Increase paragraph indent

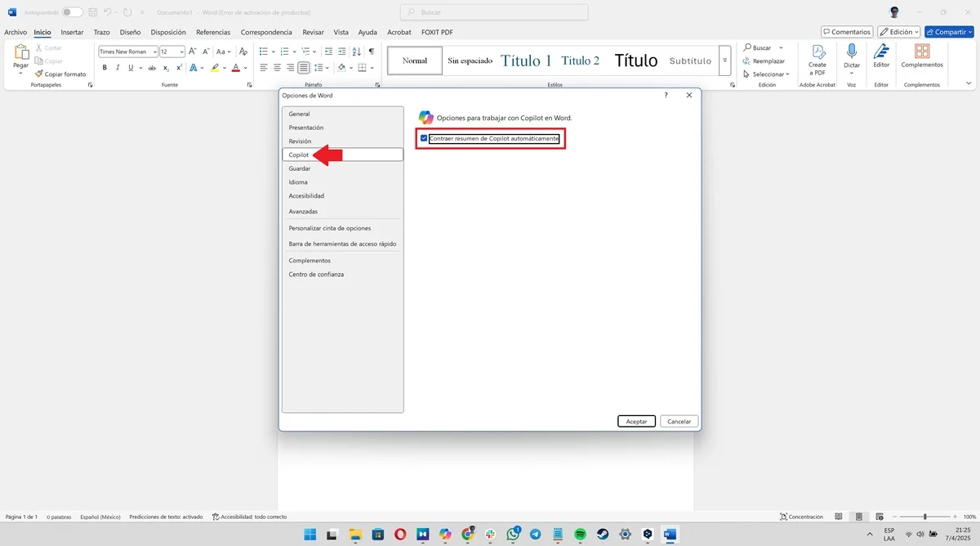pos(341,51)
